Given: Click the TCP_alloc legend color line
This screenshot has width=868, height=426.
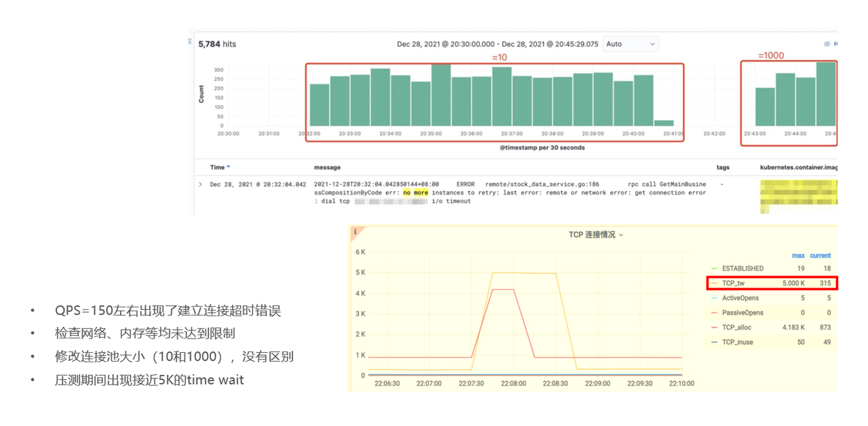Looking at the screenshot, I should [714, 328].
